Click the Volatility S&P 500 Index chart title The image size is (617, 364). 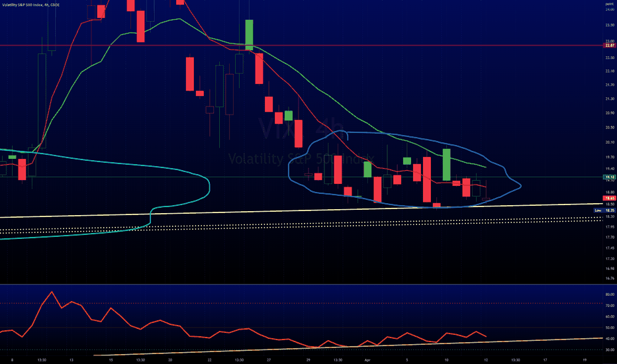[31, 5]
